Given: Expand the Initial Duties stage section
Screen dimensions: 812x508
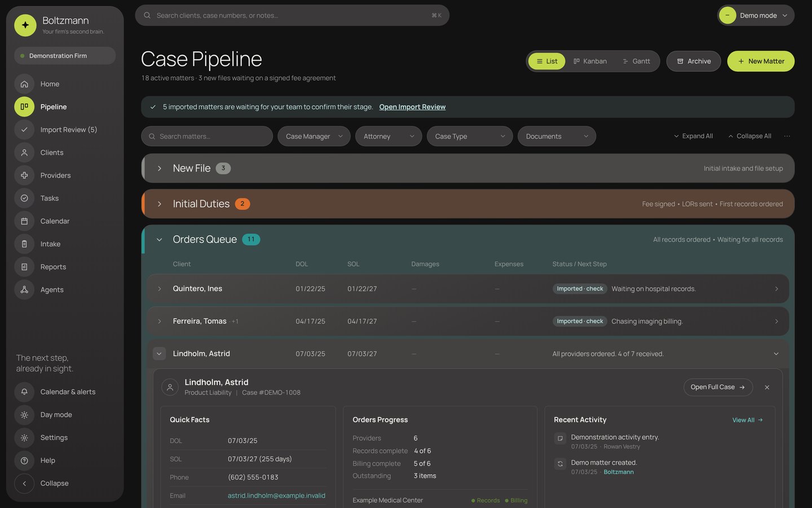Looking at the screenshot, I should coord(160,204).
